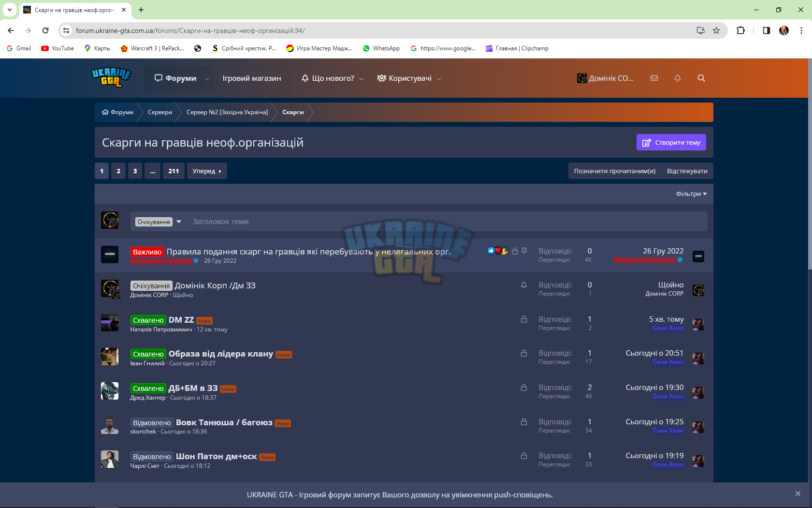Click the Уперед next-page button
812x508 pixels.
point(207,171)
